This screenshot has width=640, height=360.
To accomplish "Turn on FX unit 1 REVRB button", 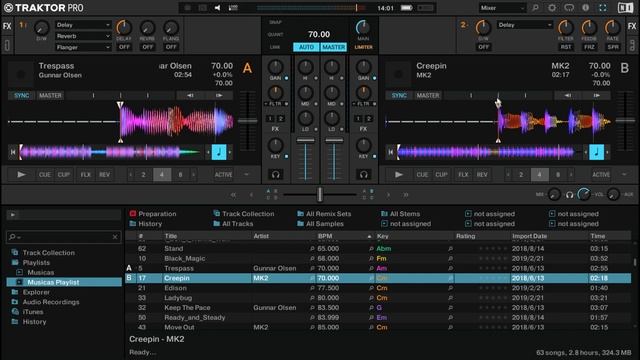I will 148,47.
